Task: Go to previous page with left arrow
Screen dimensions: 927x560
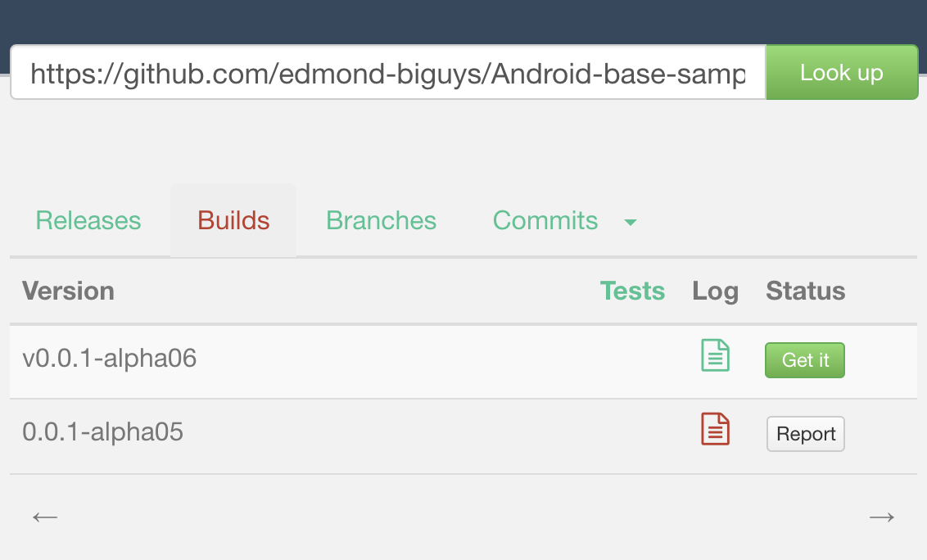Action: [45, 517]
